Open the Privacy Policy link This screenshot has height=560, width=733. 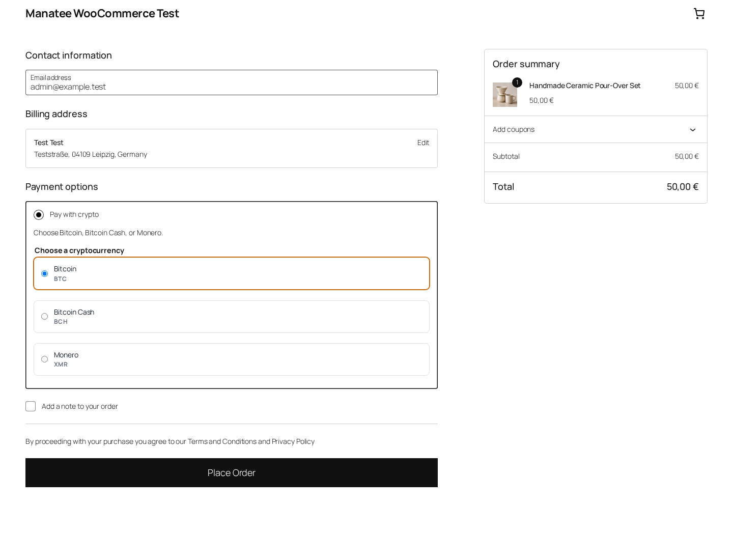pyautogui.click(x=293, y=441)
